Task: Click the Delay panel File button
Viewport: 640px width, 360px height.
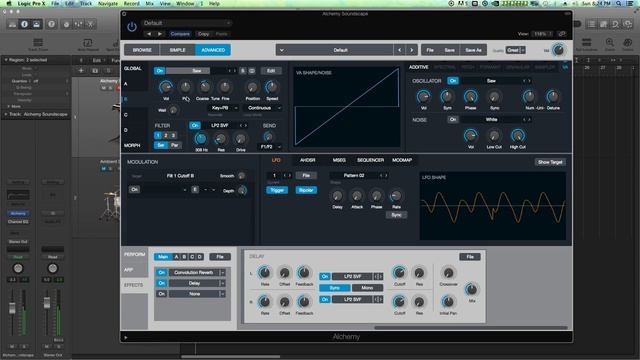Action: point(470,257)
